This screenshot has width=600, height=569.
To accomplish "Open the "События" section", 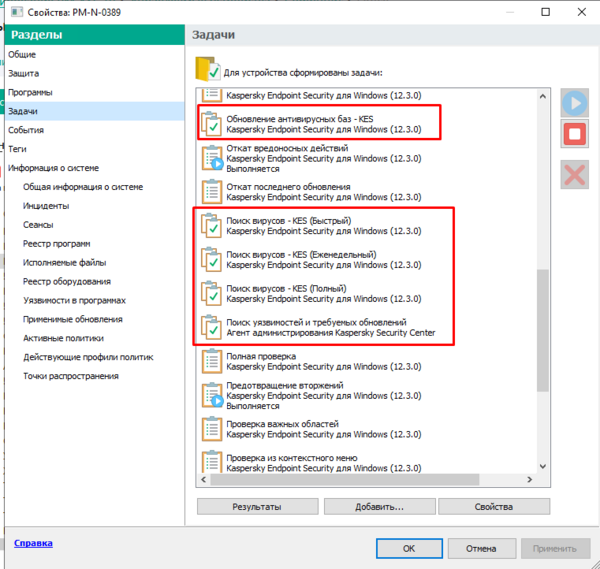I will coord(26,130).
